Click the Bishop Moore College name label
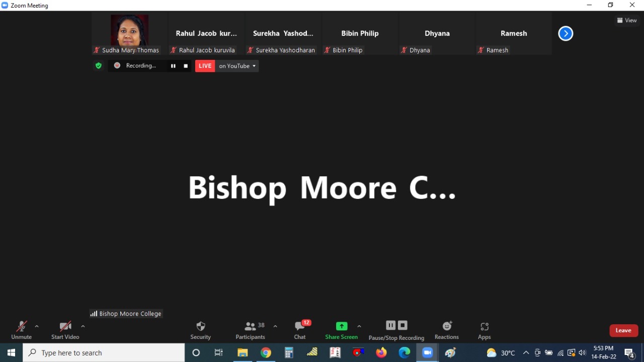644x362 pixels. pos(126,314)
